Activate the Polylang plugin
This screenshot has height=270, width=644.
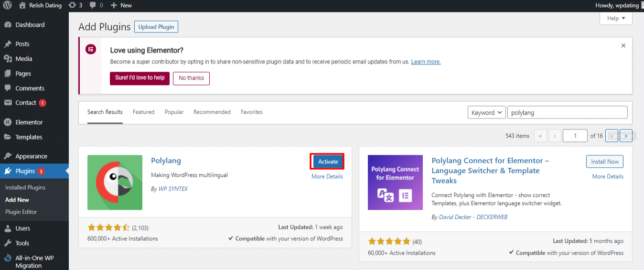tap(328, 162)
